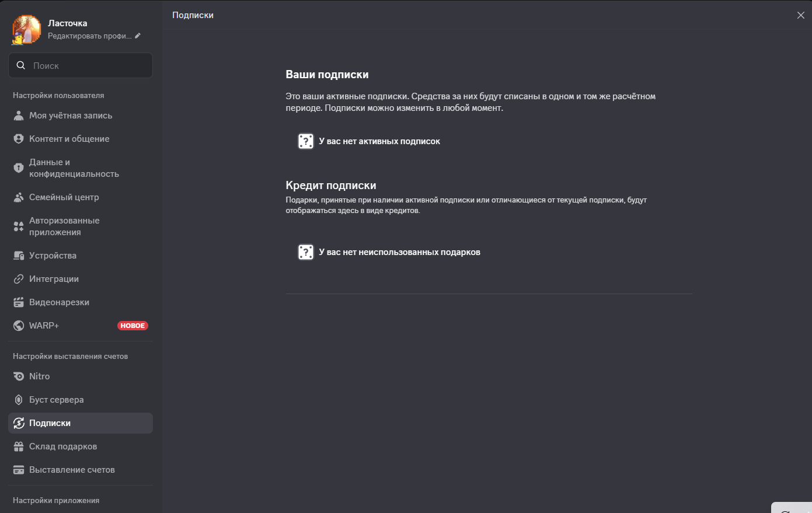The height and width of the screenshot is (513, 812).
Task: Click the Семейный центр people icon
Action: coord(19,197)
